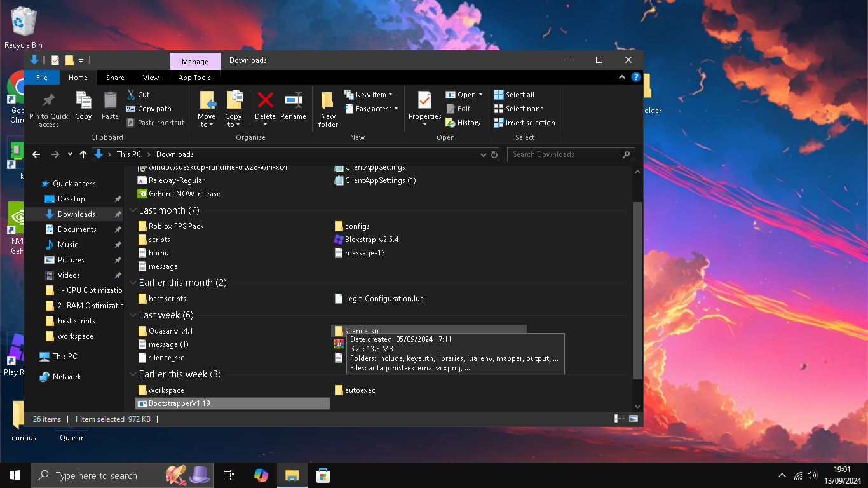The height and width of the screenshot is (488, 868).
Task: Click the Edit button in Open group
Action: (x=458, y=109)
